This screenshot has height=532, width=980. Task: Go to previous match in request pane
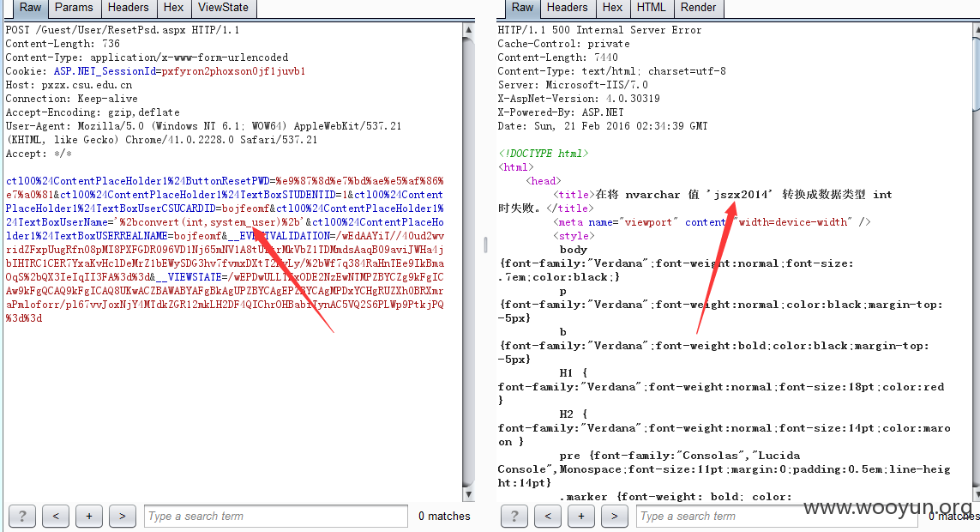click(x=56, y=516)
